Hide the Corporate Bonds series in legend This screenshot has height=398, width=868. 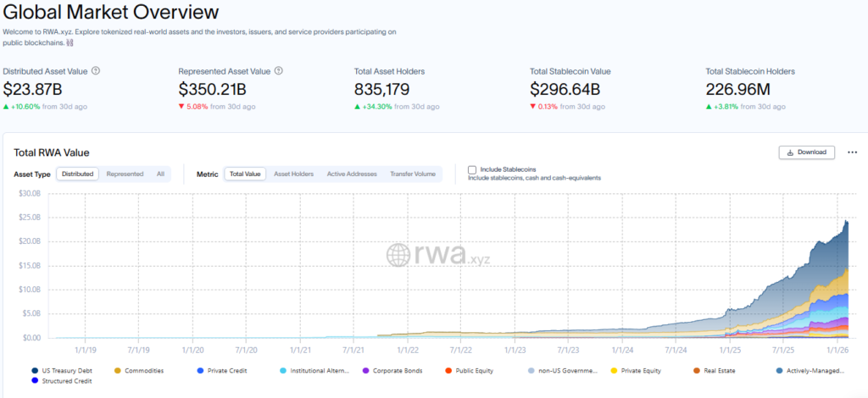click(x=393, y=370)
